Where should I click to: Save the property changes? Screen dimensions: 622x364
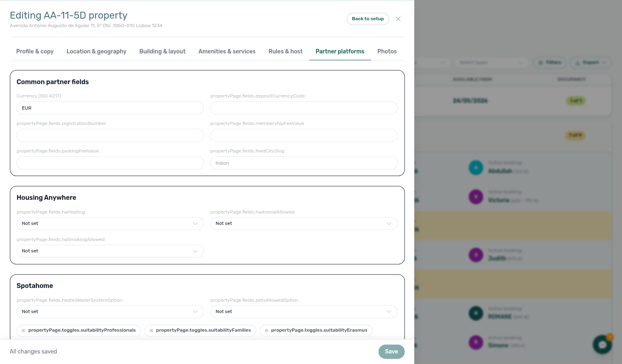click(x=392, y=351)
